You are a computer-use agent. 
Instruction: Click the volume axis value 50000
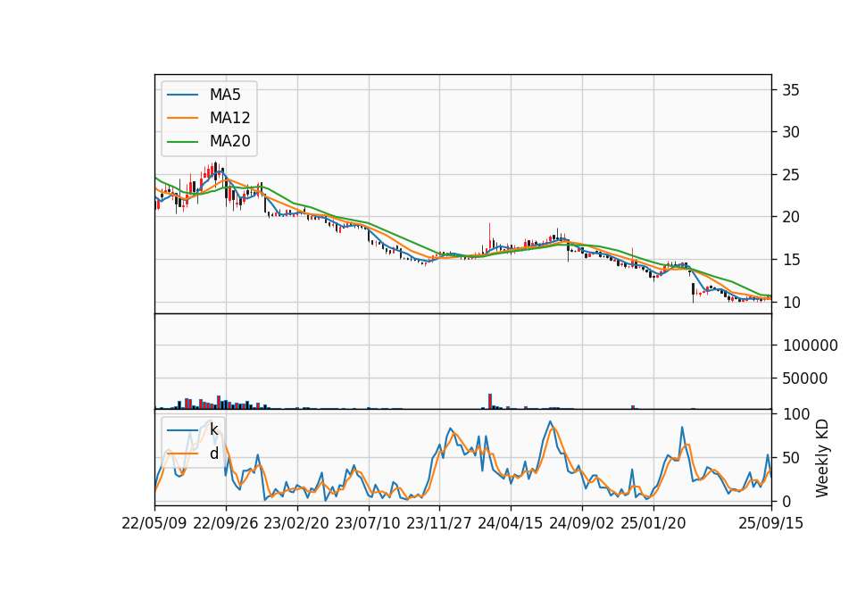click(x=805, y=379)
